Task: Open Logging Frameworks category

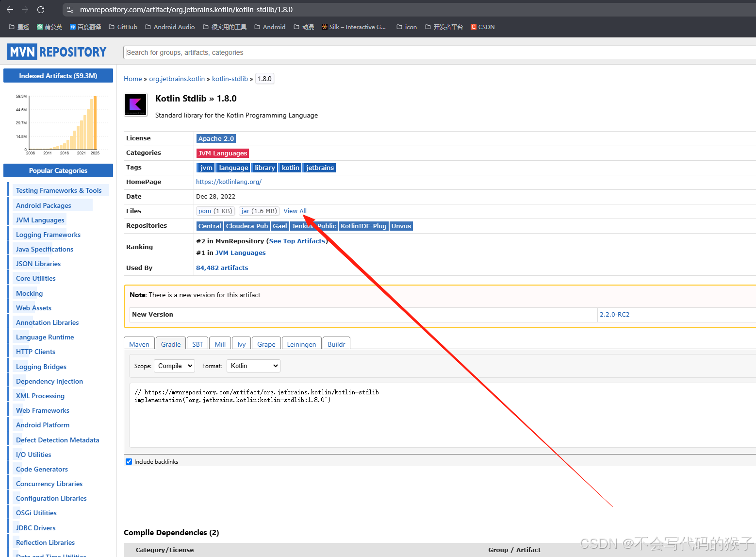Action: coord(48,235)
